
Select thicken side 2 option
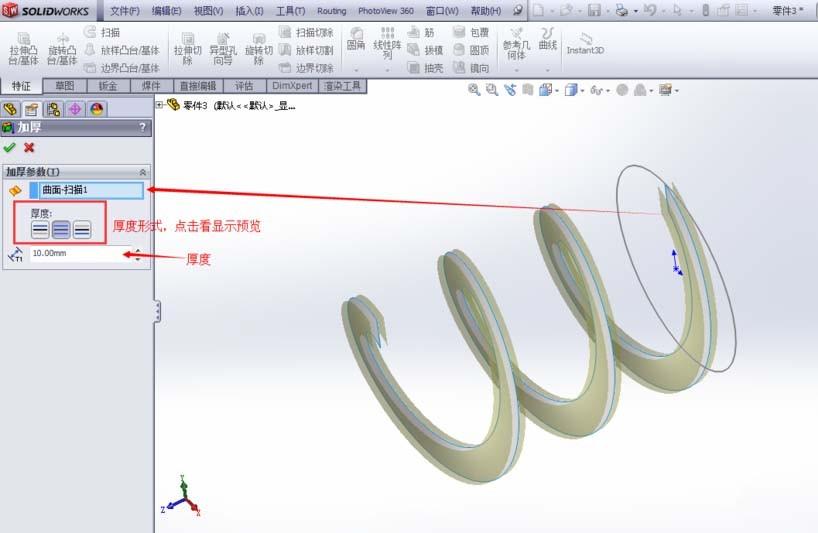coord(82,229)
